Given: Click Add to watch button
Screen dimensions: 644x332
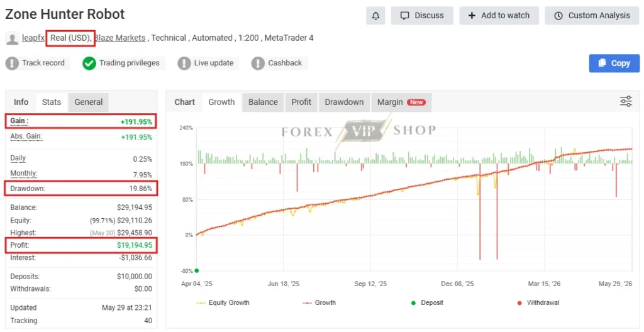Looking at the screenshot, I should coord(499,16).
